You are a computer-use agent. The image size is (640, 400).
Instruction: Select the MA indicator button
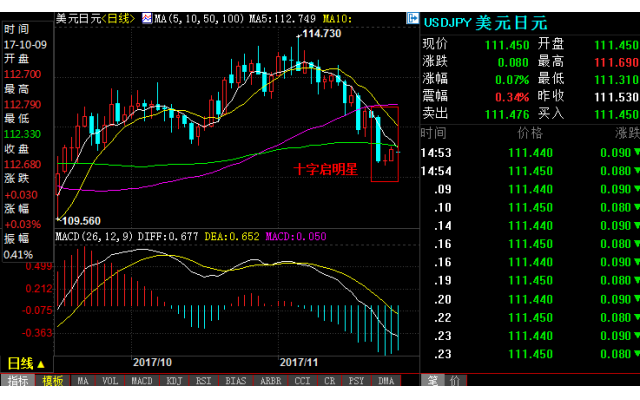(83, 380)
